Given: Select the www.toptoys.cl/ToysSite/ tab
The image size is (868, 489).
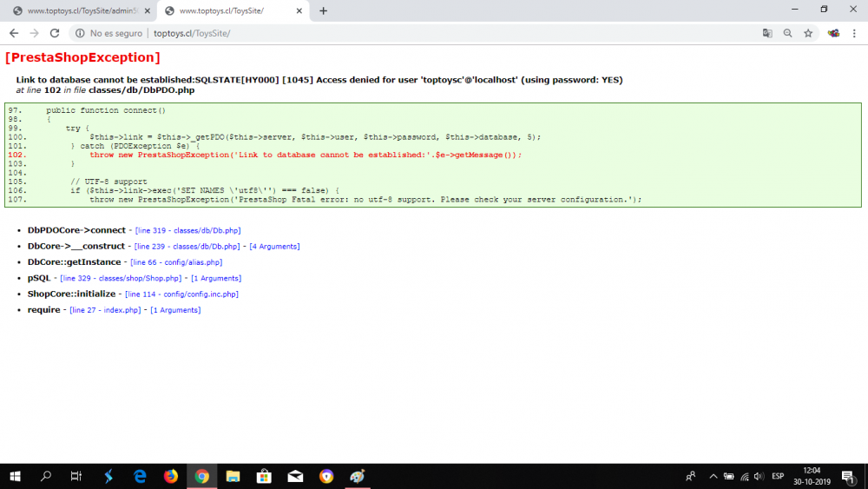Looking at the screenshot, I should click(233, 10).
